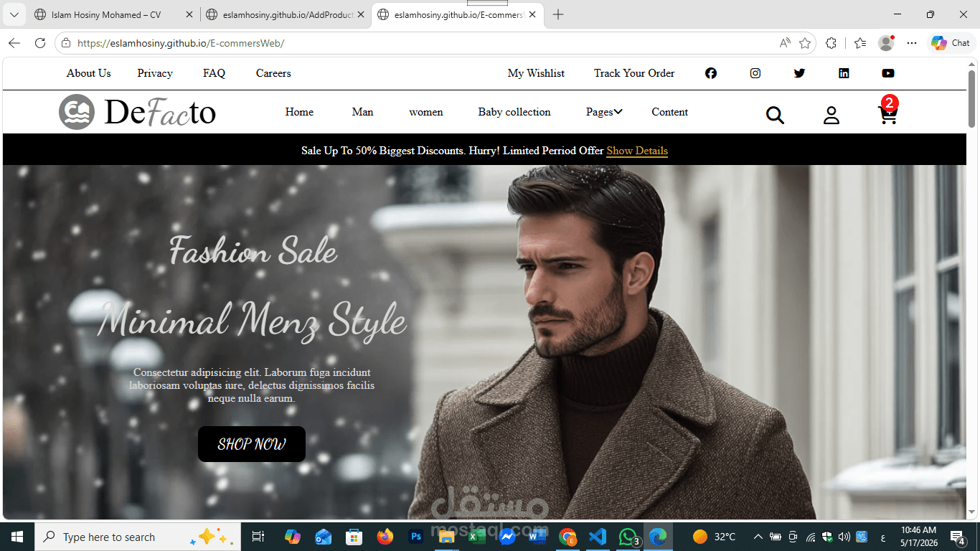This screenshot has width=980, height=551.
Task: Open Excel from the taskbar
Action: [476, 537]
